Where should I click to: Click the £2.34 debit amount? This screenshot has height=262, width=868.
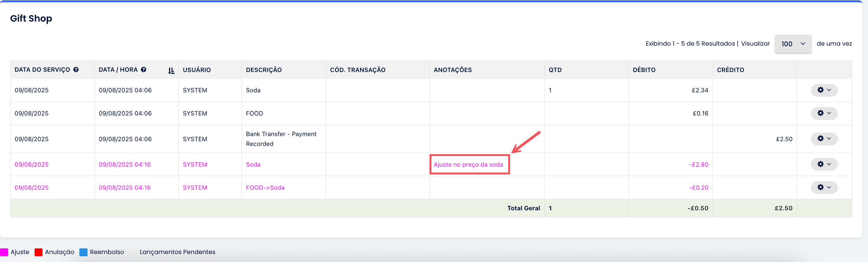(700, 90)
